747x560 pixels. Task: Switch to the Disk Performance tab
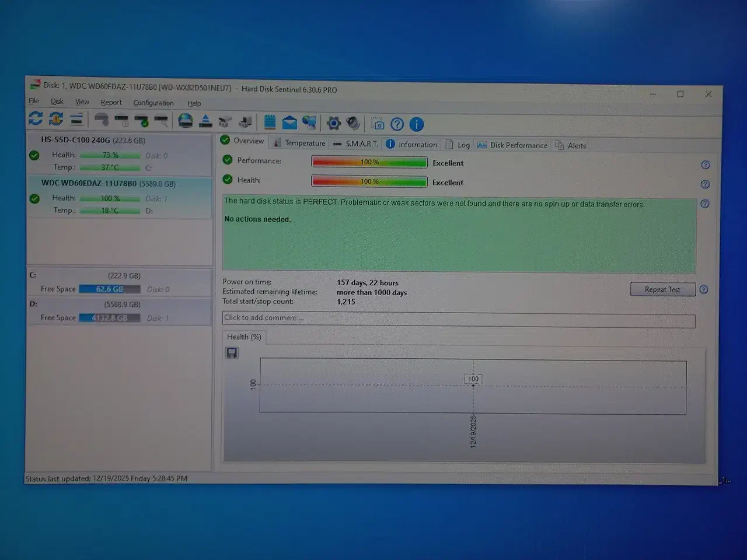(512, 145)
